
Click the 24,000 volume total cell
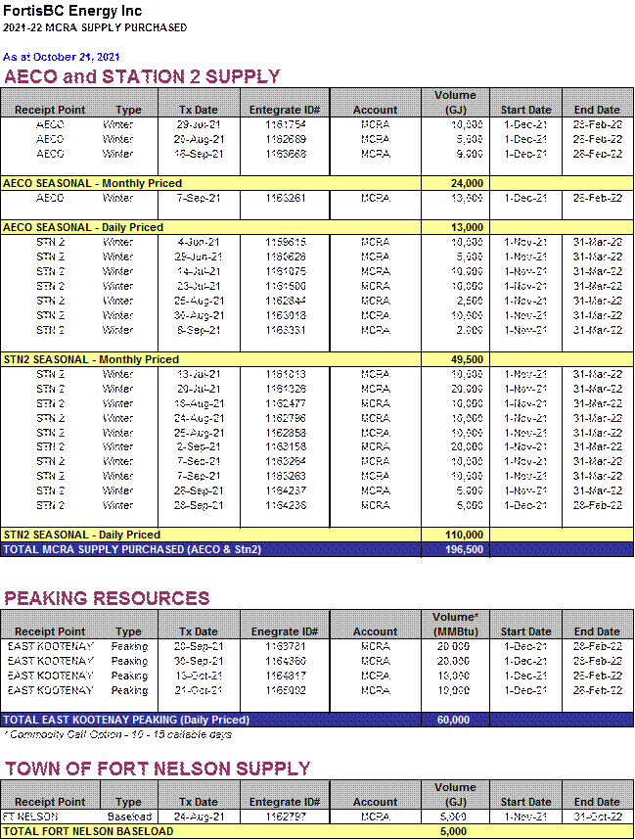tap(455, 183)
